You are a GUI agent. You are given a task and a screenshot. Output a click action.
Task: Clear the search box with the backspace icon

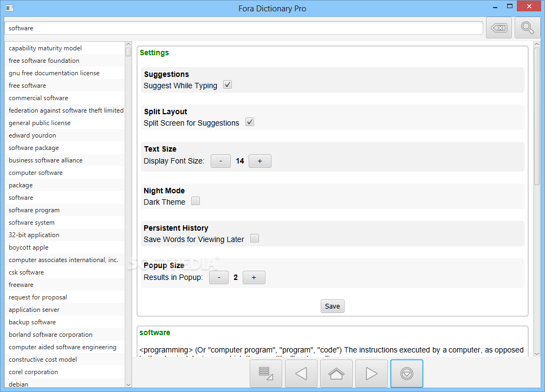(499, 28)
